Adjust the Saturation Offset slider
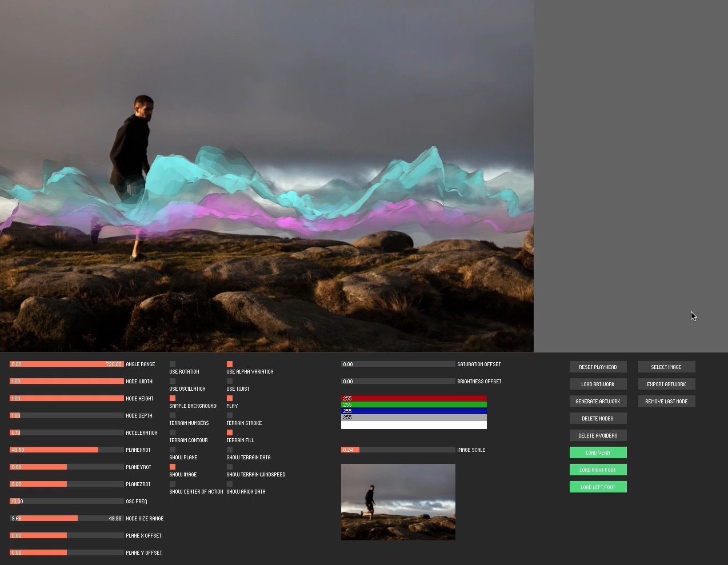Viewport: 728px width, 565px height. coord(398,364)
